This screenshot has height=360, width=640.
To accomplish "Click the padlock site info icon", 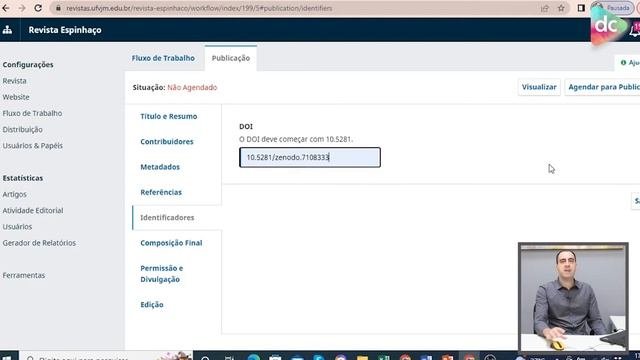I will 58,8.
